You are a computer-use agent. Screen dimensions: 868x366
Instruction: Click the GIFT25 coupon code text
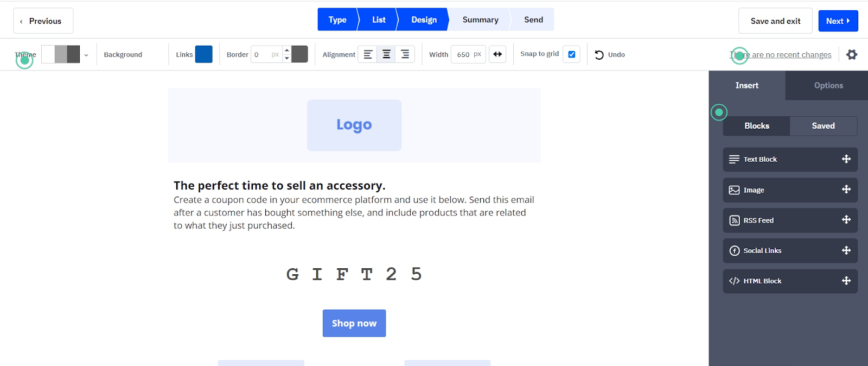point(354,274)
